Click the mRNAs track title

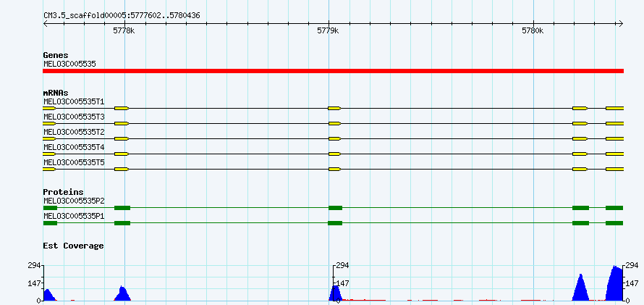56,93
